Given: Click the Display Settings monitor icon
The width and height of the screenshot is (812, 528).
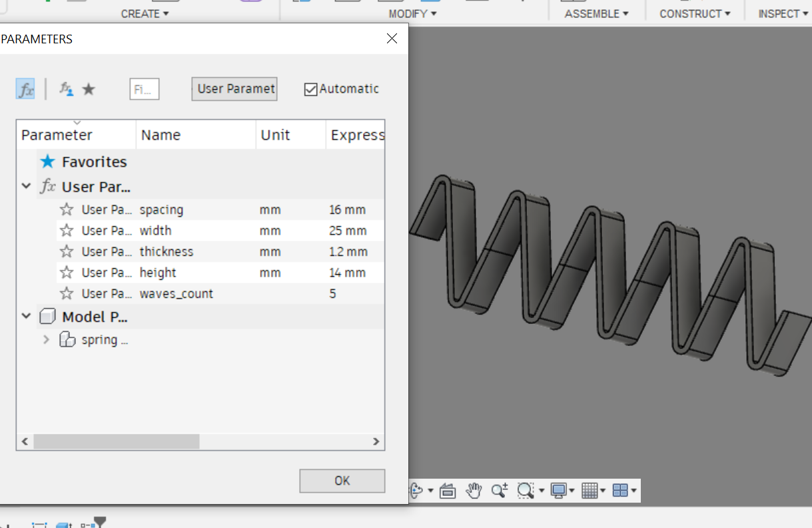Looking at the screenshot, I should (x=558, y=491).
